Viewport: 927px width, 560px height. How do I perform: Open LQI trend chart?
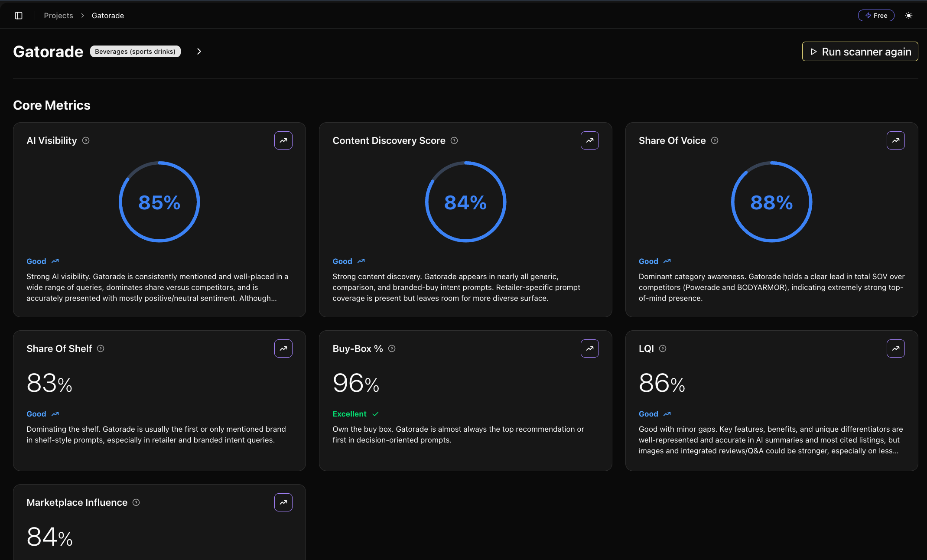896,348
